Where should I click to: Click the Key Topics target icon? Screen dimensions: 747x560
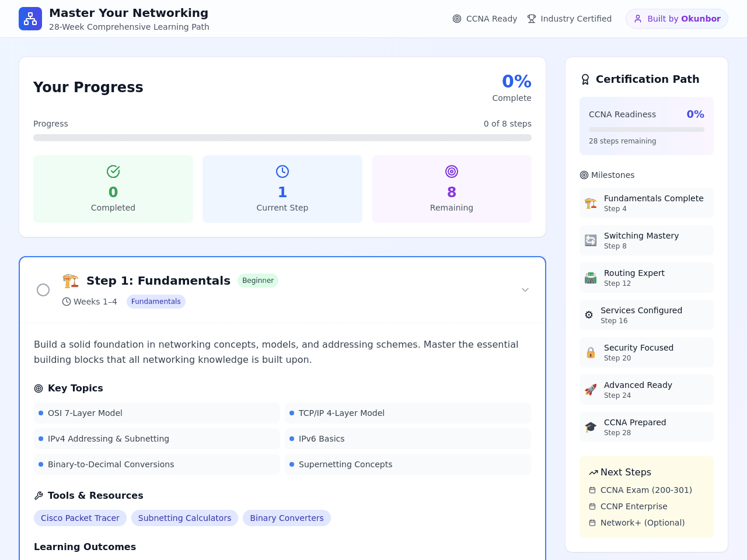[x=39, y=388]
